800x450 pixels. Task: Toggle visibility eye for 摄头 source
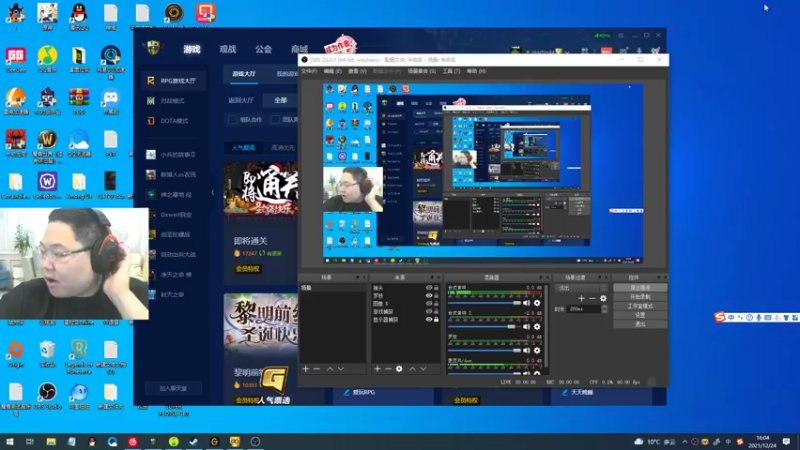coord(429,288)
